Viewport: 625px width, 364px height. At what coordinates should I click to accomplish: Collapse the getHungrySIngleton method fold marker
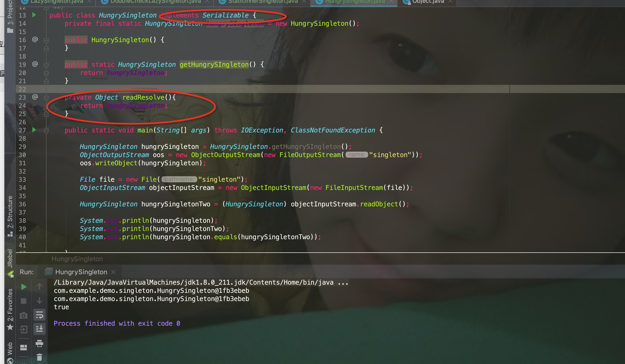point(46,65)
